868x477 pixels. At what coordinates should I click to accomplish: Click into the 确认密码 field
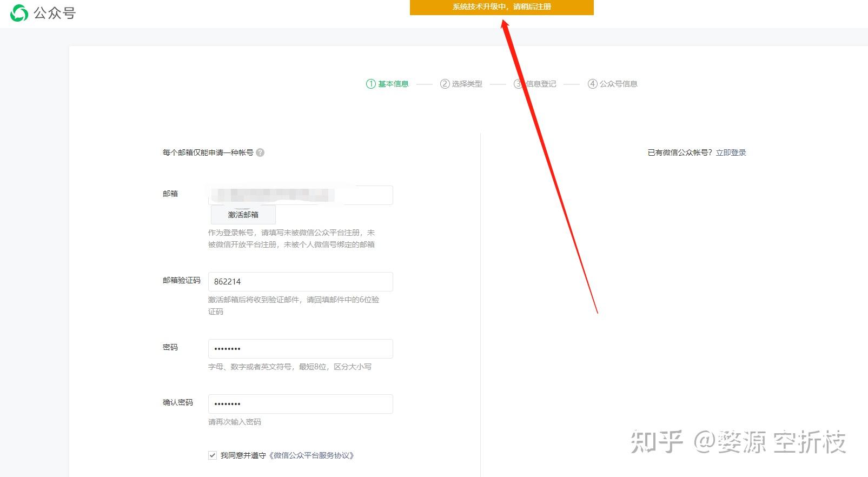(x=301, y=404)
